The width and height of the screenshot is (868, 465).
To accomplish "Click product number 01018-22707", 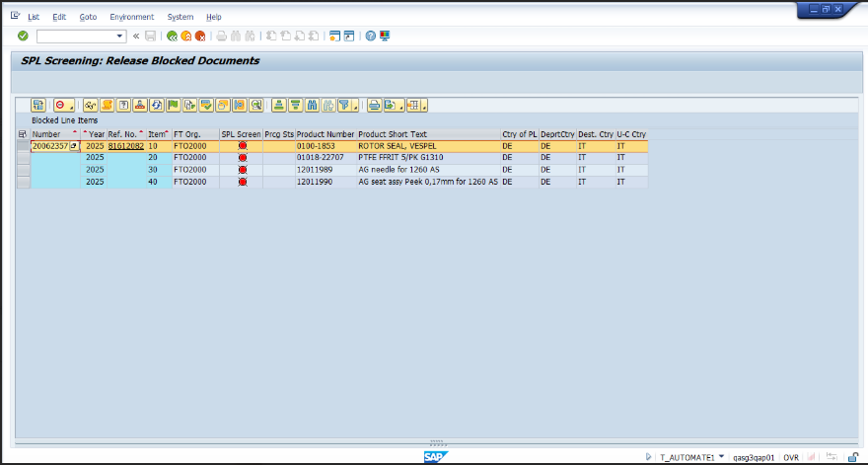I will click(319, 158).
